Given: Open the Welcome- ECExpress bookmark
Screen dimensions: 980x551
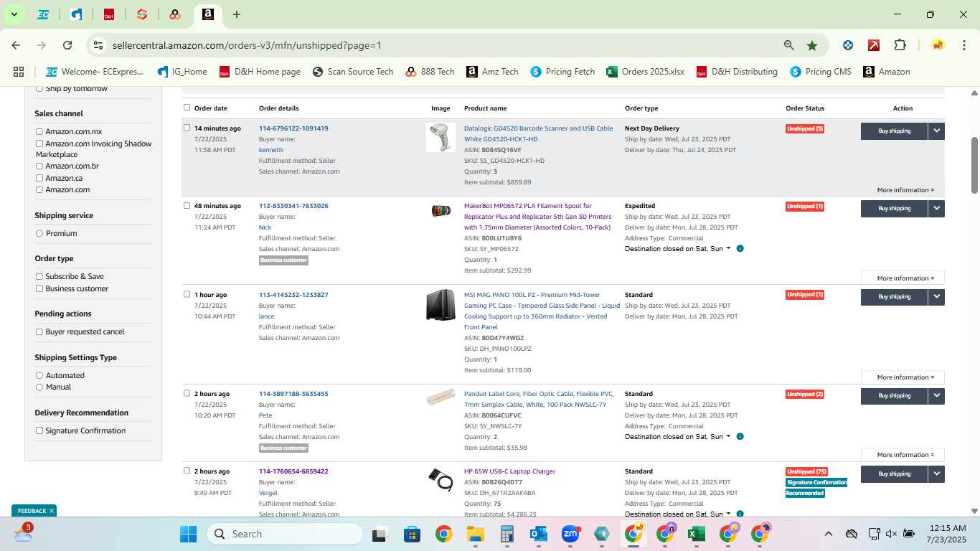Looking at the screenshot, I should 95,72.
